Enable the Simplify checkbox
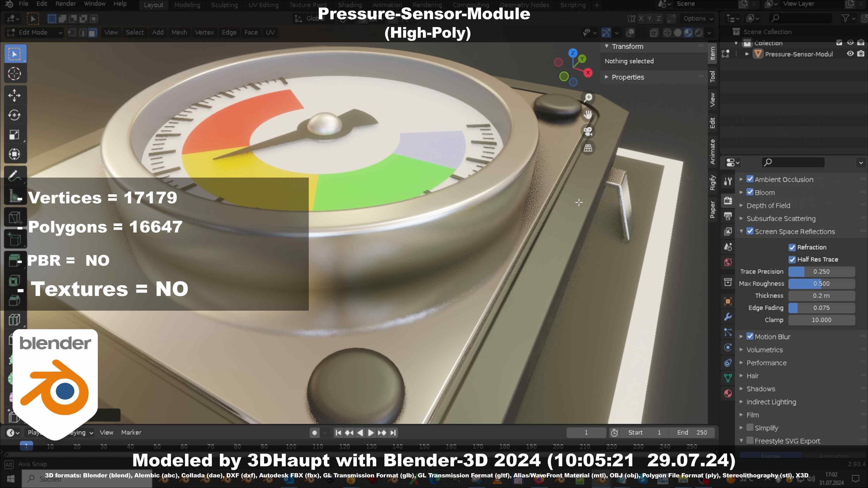The image size is (868, 488). pyautogui.click(x=750, y=428)
